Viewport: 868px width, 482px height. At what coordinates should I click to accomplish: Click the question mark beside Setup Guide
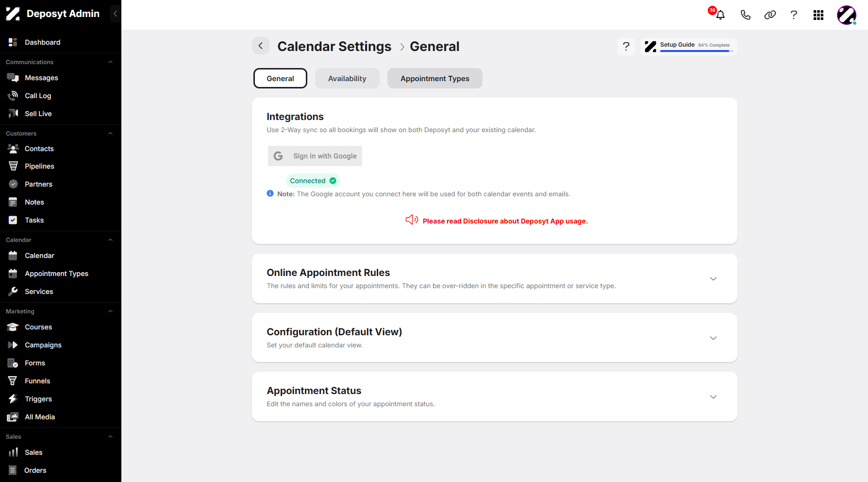pyautogui.click(x=626, y=46)
